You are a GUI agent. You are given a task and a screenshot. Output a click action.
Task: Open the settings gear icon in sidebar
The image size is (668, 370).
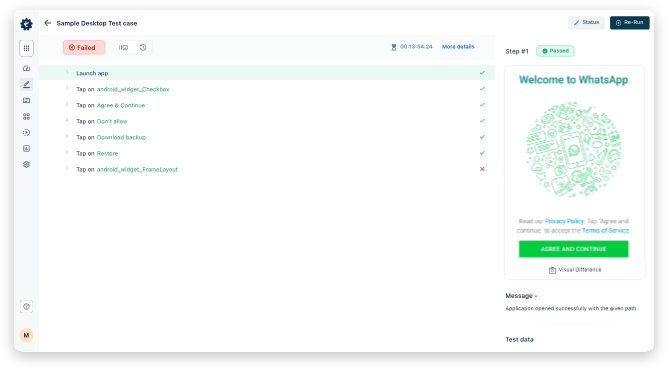click(x=26, y=164)
